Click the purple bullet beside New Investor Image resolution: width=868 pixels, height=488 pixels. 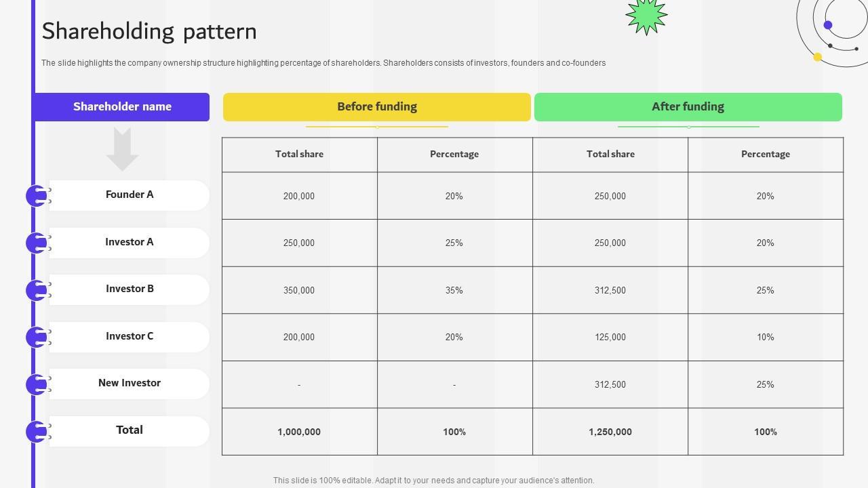pyautogui.click(x=37, y=384)
